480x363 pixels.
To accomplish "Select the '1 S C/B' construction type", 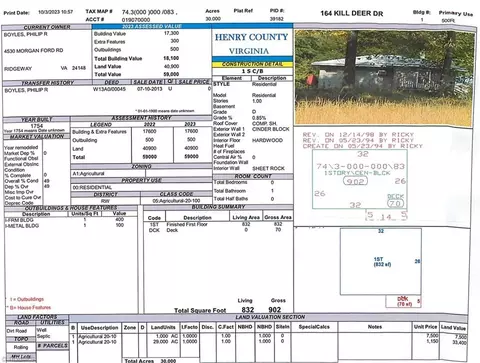I will pyautogui.click(x=252, y=71).
